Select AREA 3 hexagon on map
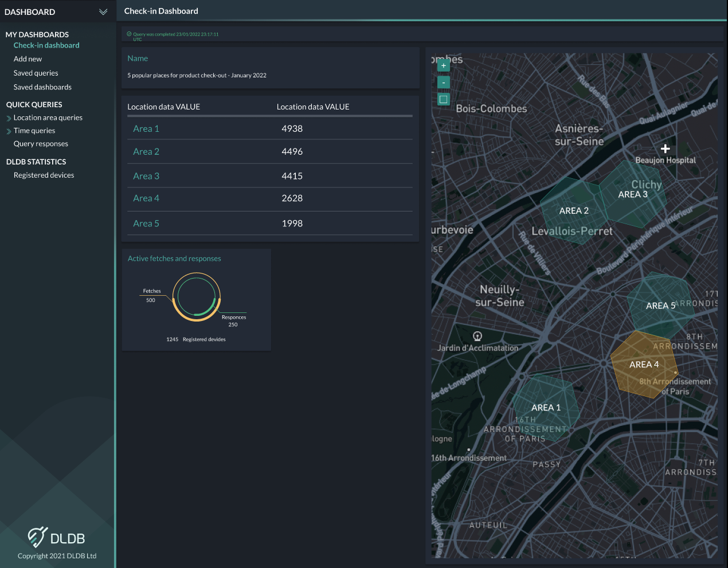 coord(633,194)
